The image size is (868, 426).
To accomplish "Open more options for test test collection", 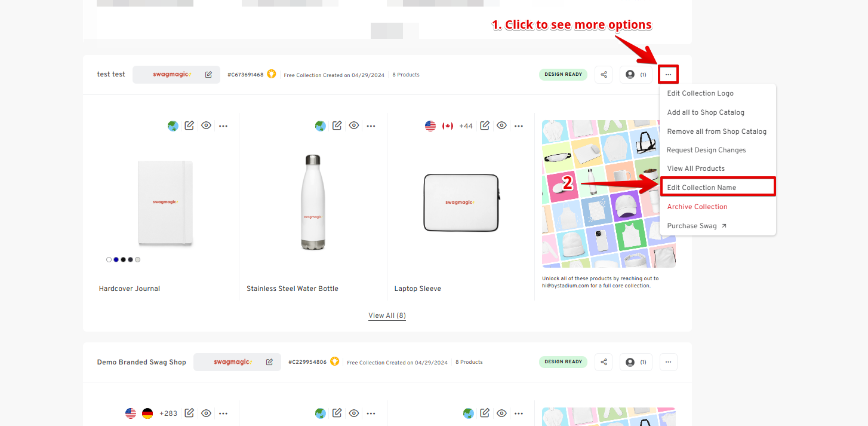I will (668, 75).
